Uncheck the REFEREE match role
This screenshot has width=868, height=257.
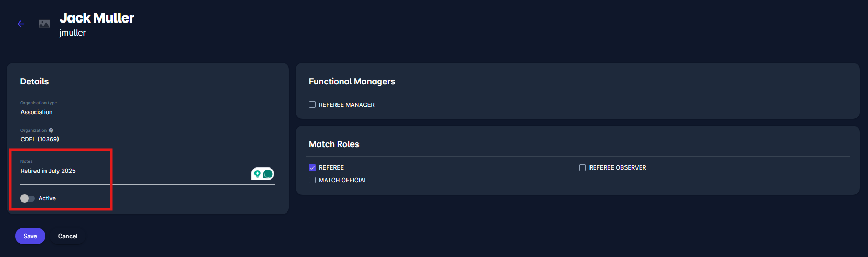coord(312,167)
